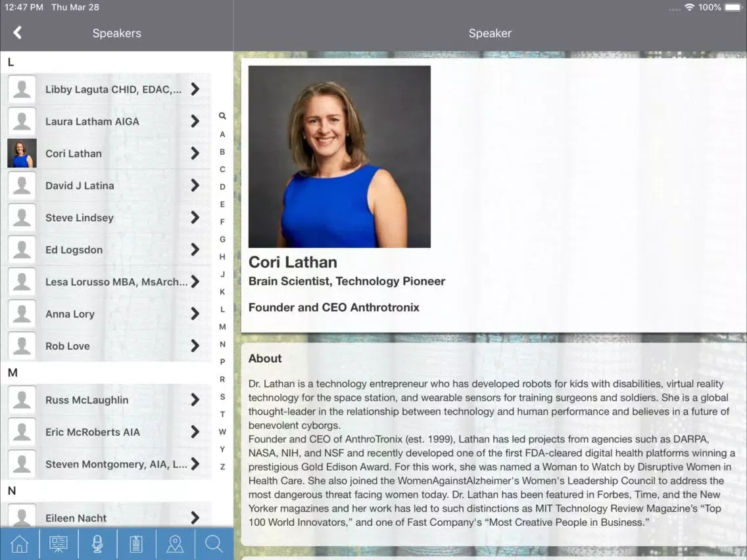Viewport: 747px width, 560px height.
Task: Tap Ed Logsdon's placeholder avatar
Action: (22, 250)
